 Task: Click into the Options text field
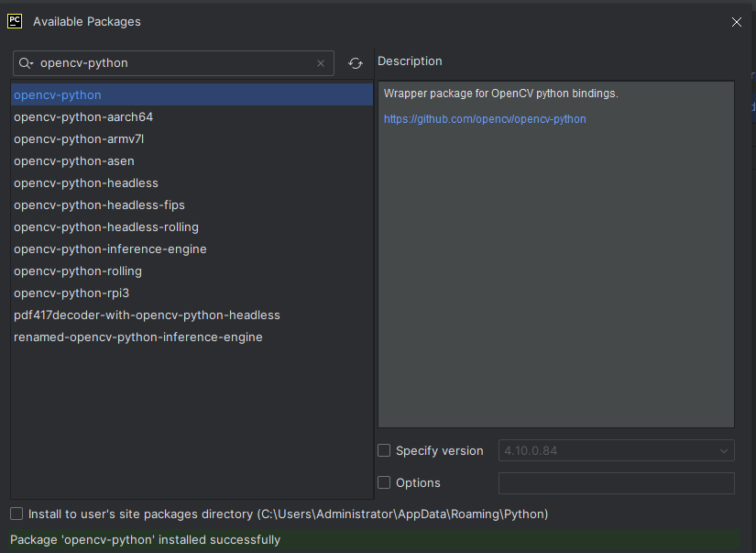pos(616,483)
